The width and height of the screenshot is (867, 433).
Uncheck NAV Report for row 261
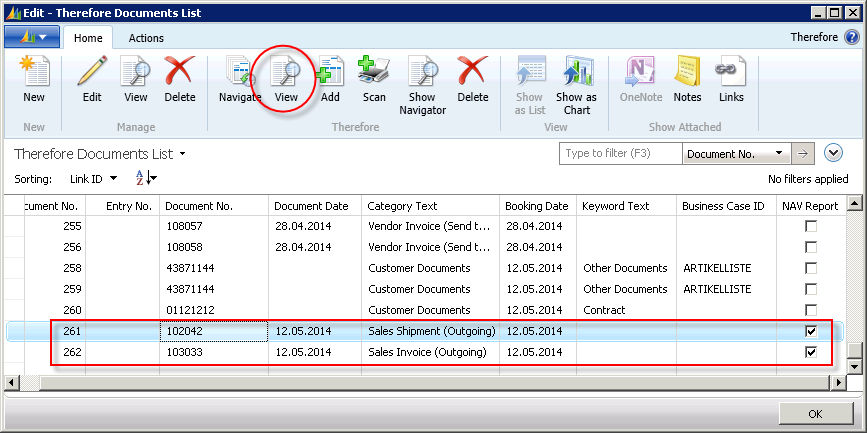point(811,331)
